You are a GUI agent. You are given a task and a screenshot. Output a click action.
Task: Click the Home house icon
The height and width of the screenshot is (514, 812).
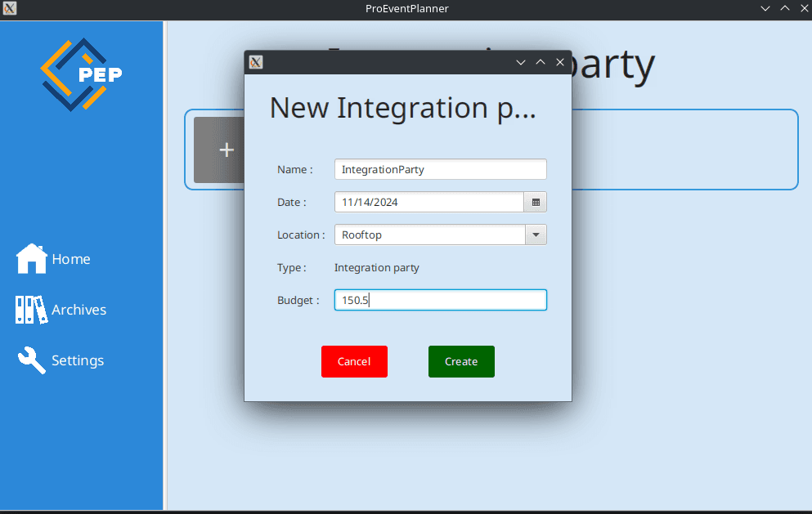click(32, 259)
